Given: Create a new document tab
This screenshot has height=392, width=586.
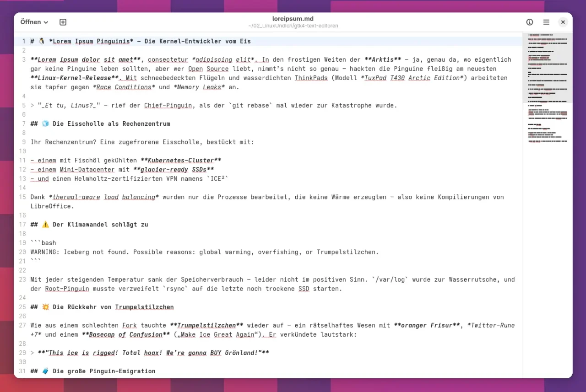Looking at the screenshot, I should pos(63,22).
